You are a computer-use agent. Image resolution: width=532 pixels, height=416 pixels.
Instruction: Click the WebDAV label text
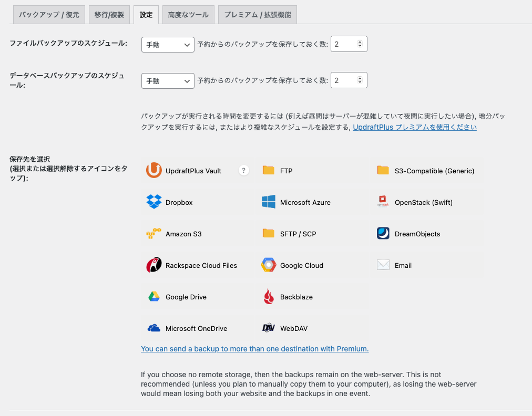coord(294,328)
